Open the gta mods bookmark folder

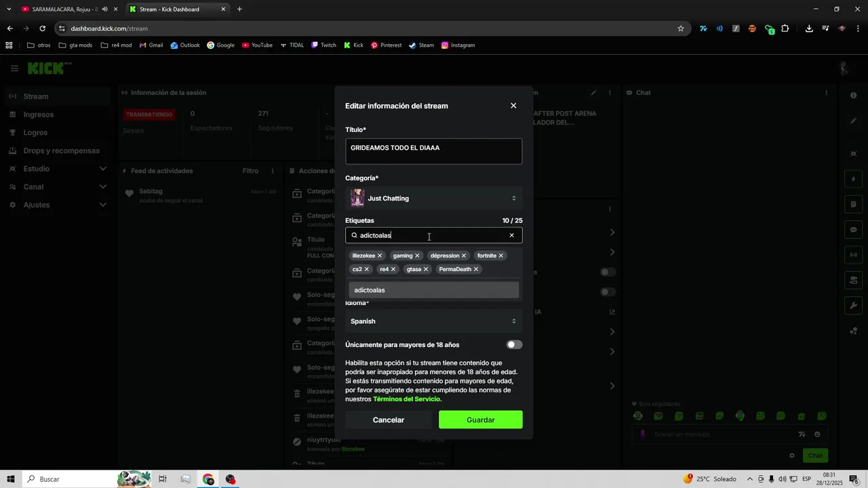[75, 45]
